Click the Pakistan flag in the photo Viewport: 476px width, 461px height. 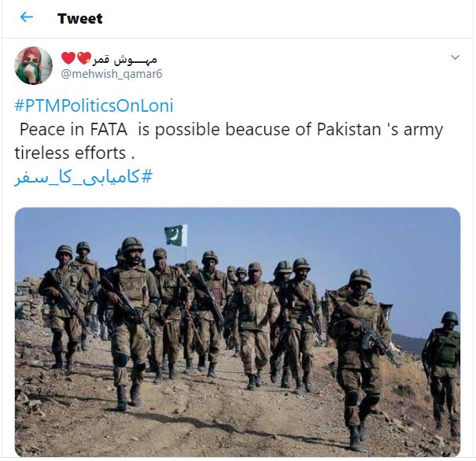pyautogui.click(x=176, y=235)
